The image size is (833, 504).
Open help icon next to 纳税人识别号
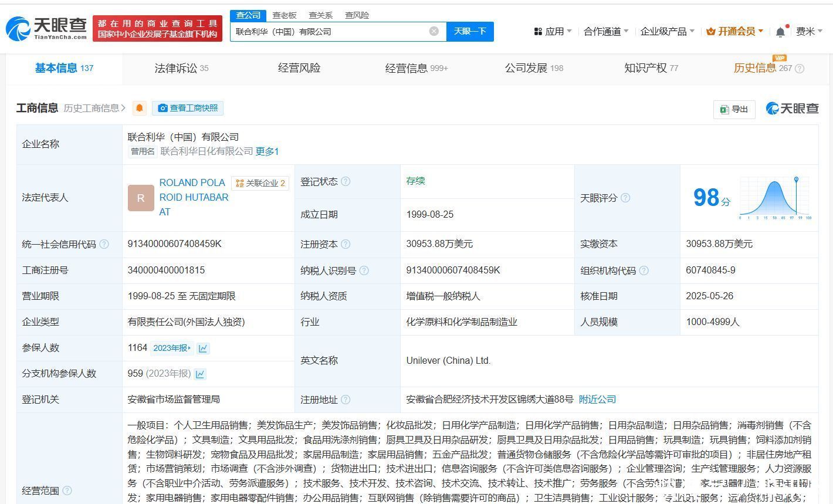pos(364,270)
